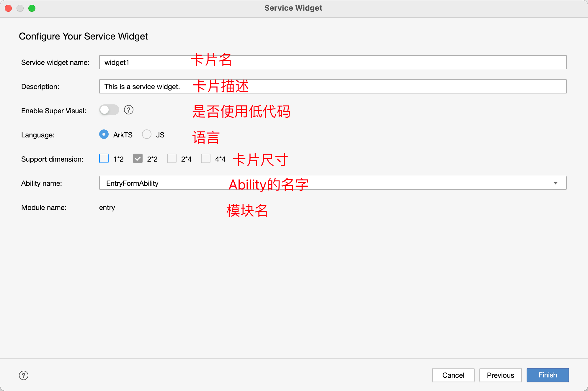This screenshot has width=588, height=391.
Task: Select the ArkTS language radio button
Action: tap(104, 134)
